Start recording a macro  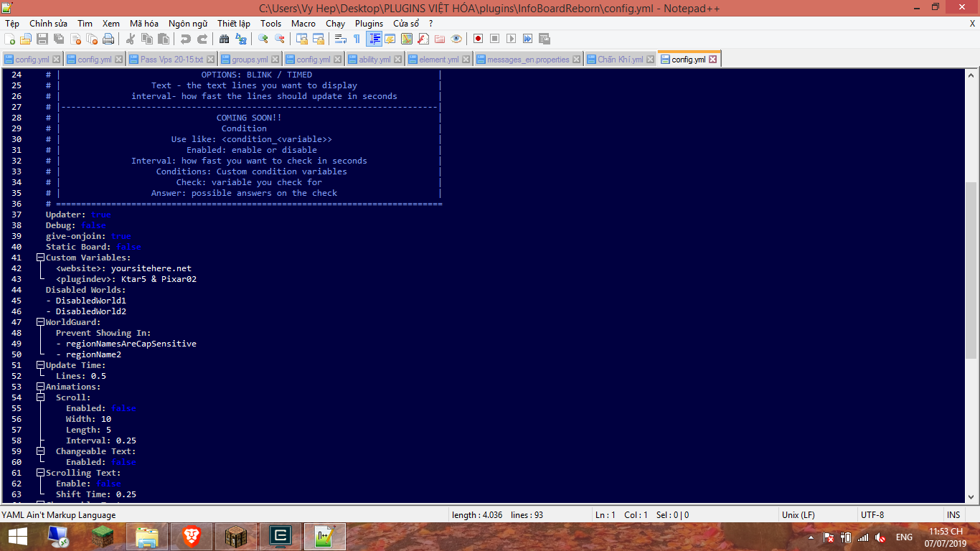[478, 39]
